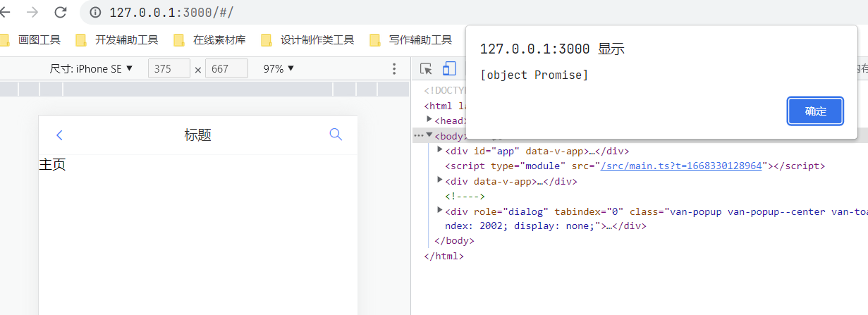868x315 pixels.
Task: Open the 97% zoom level dropdown
Action: click(x=279, y=69)
